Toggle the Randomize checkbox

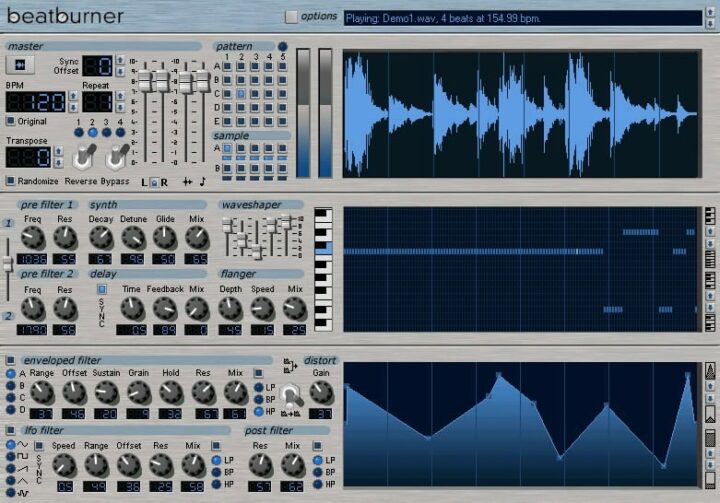pyautogui.click(x=10, y=181)
